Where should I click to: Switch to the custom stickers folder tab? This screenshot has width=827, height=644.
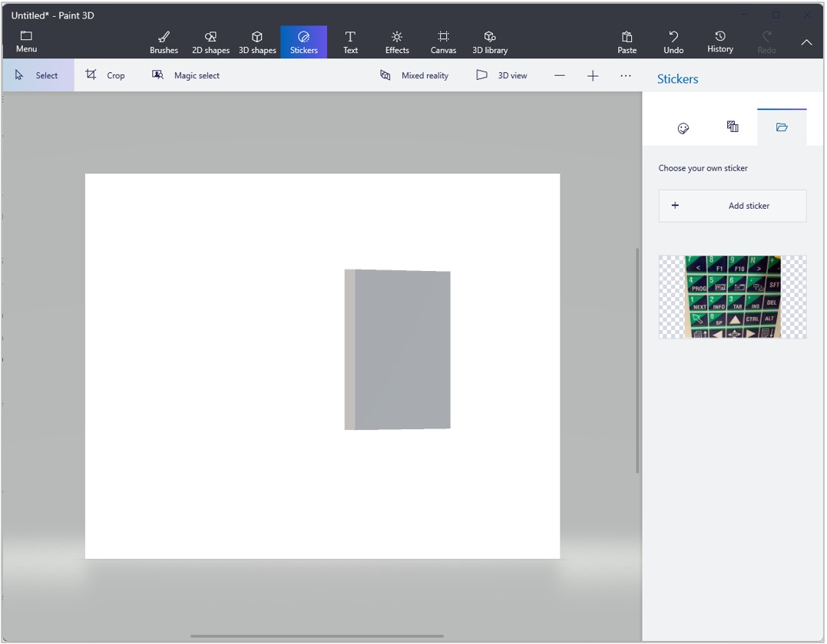[x=782, y=127]
